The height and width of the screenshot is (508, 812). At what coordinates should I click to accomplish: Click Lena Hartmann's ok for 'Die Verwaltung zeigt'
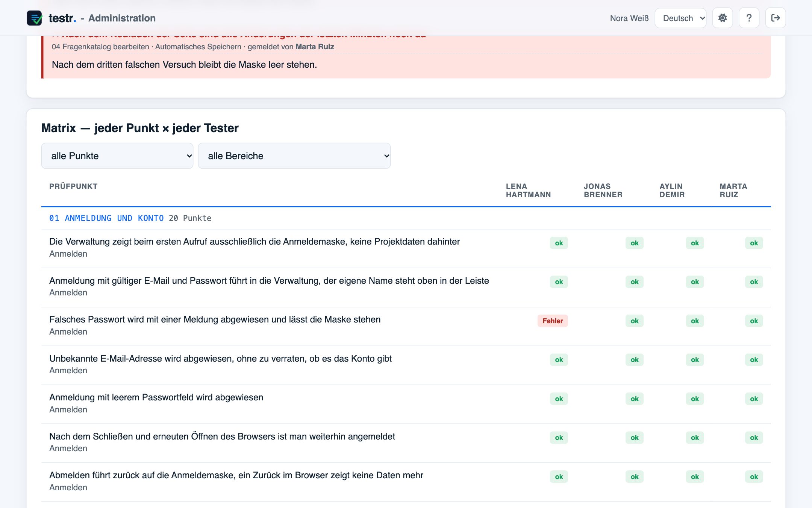click(x=559, y=243)
